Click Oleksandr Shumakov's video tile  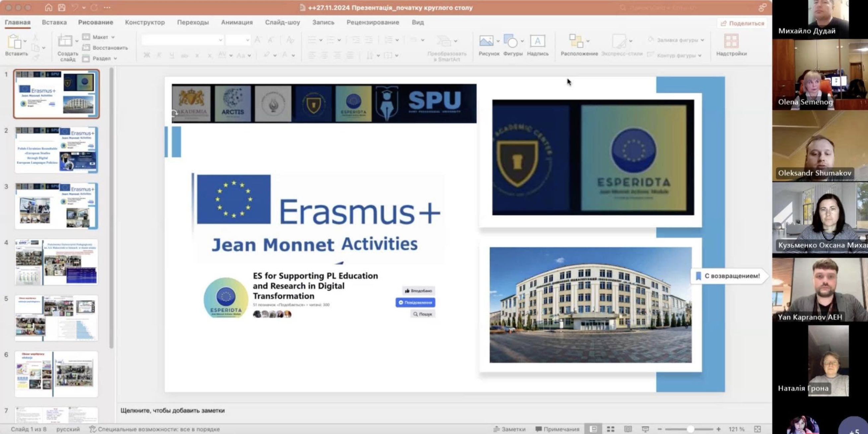pos(820,146)
